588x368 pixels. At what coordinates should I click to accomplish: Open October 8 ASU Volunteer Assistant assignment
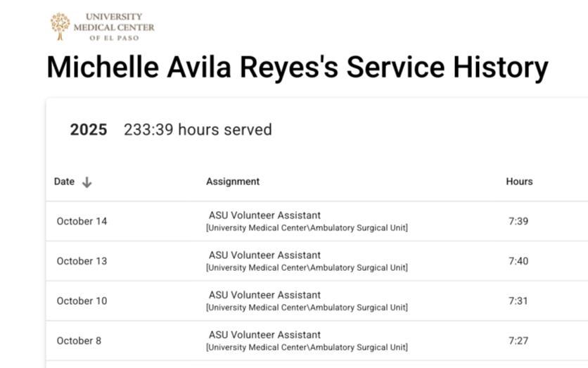pyautogui.click(x=264, y=335)
